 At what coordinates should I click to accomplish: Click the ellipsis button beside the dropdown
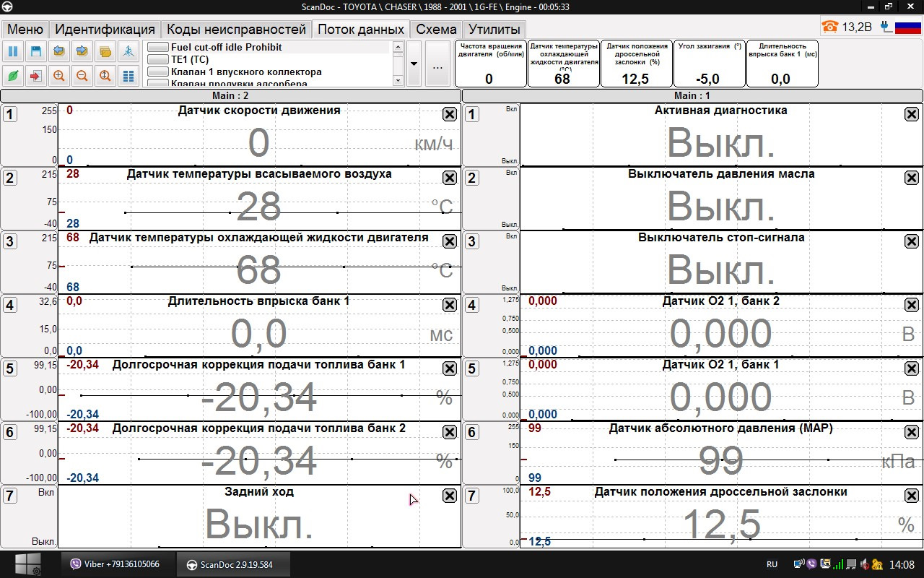(437, 64)
